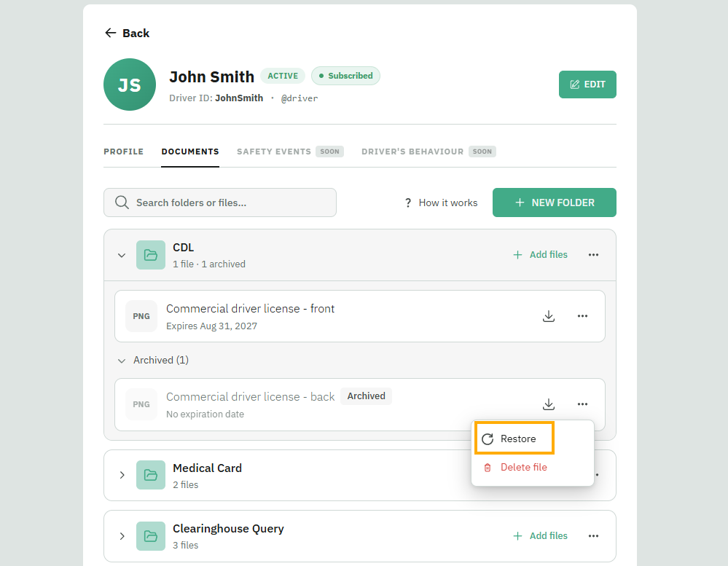Open CDL folder options menu
This screenshot has height=566, width=728.
593,255
